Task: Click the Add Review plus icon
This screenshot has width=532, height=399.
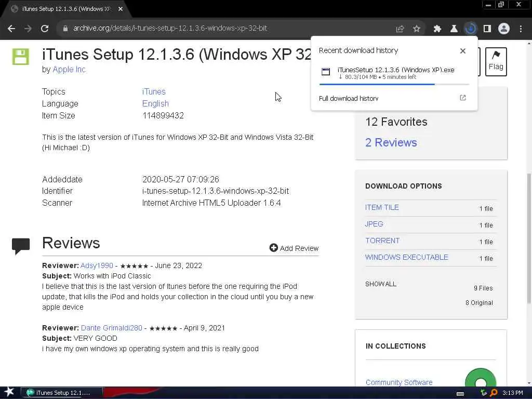Action: tap(273, 248)
